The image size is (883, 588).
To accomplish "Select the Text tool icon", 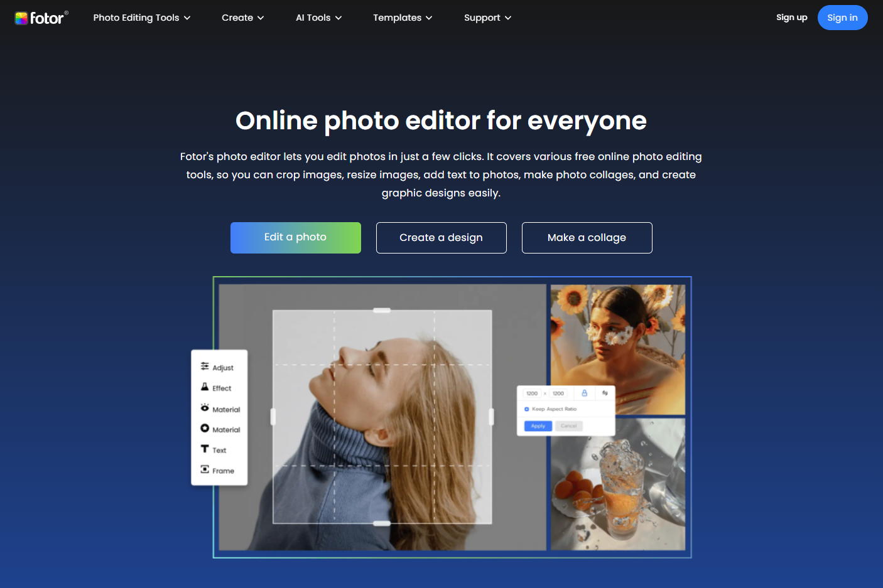I will tap(205, 449).
